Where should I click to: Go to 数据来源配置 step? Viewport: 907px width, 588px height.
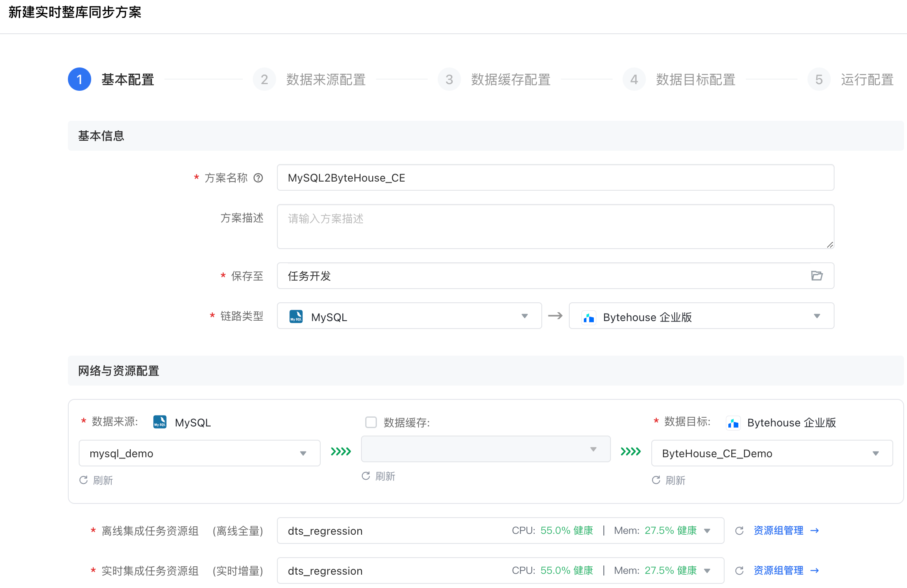[x=326, y=79]
